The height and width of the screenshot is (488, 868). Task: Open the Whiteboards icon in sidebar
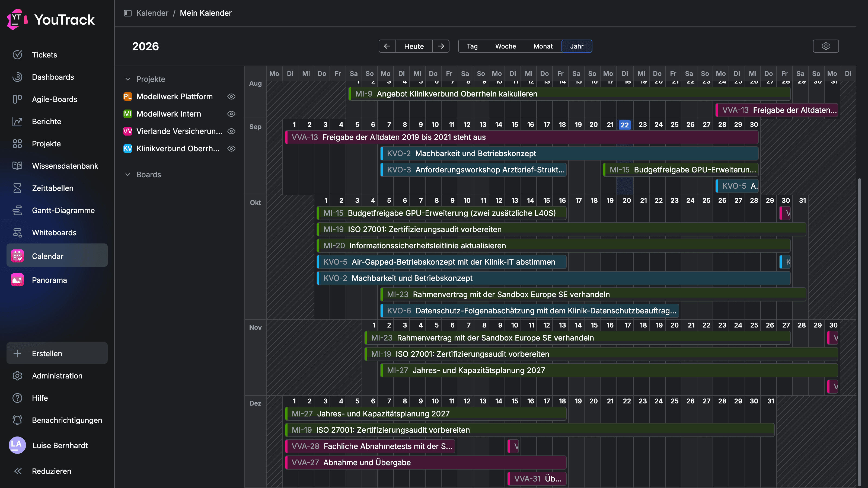[17, 233]
